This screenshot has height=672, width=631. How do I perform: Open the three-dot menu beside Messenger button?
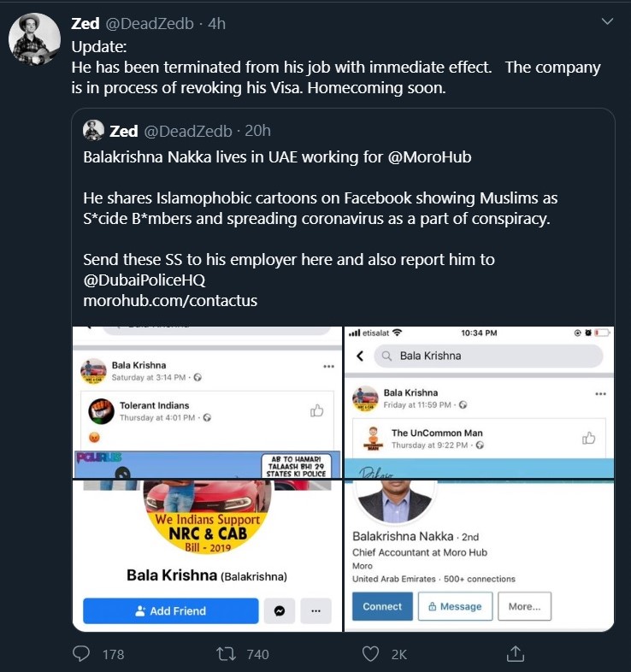click(315, 610)
